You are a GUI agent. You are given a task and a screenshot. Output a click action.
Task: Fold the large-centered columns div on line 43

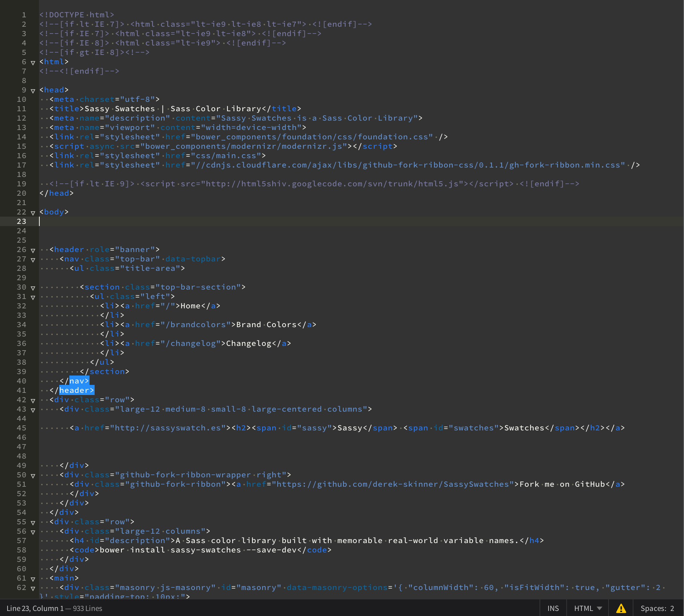pyautogui.click(x=33, y=410)
